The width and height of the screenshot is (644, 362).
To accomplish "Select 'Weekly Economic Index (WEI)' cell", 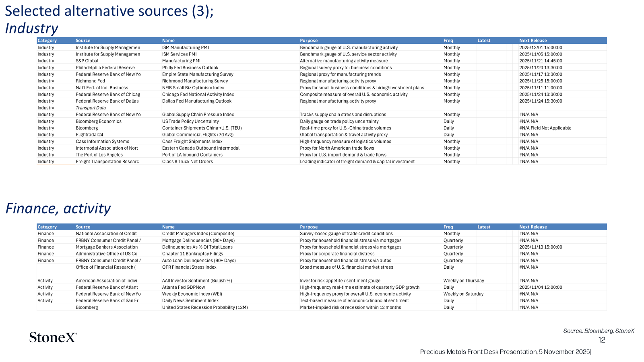I will click(192, 294).
